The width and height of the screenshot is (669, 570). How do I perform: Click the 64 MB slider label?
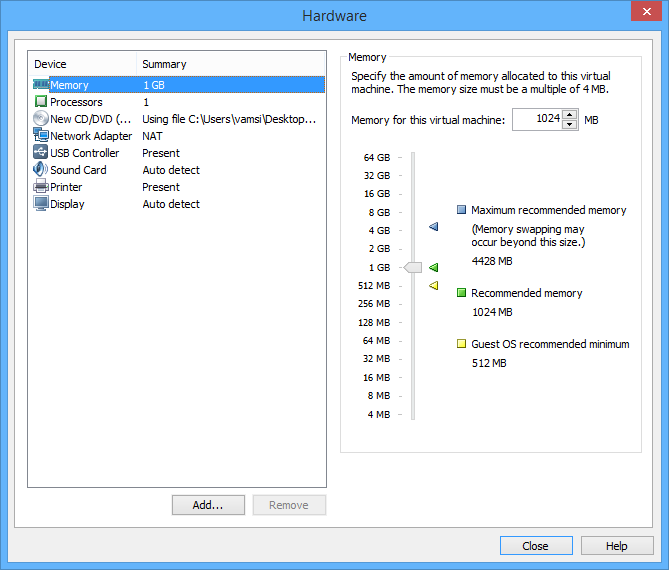pyautogui.click(x=376, y=340)
